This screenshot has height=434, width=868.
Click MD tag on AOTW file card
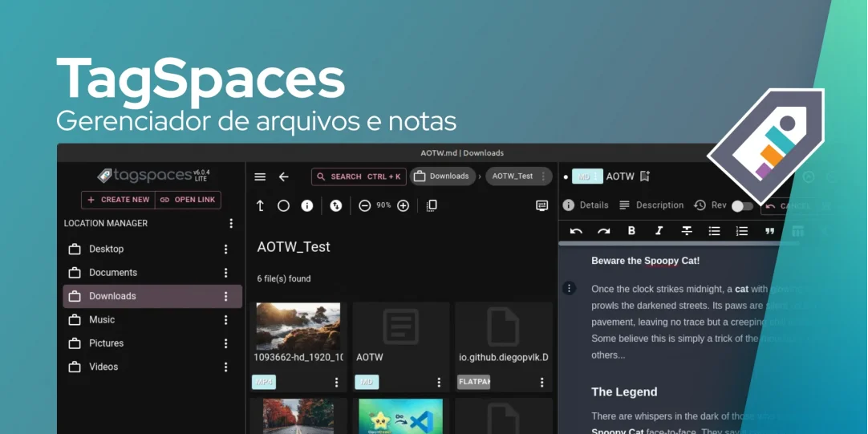367,382
